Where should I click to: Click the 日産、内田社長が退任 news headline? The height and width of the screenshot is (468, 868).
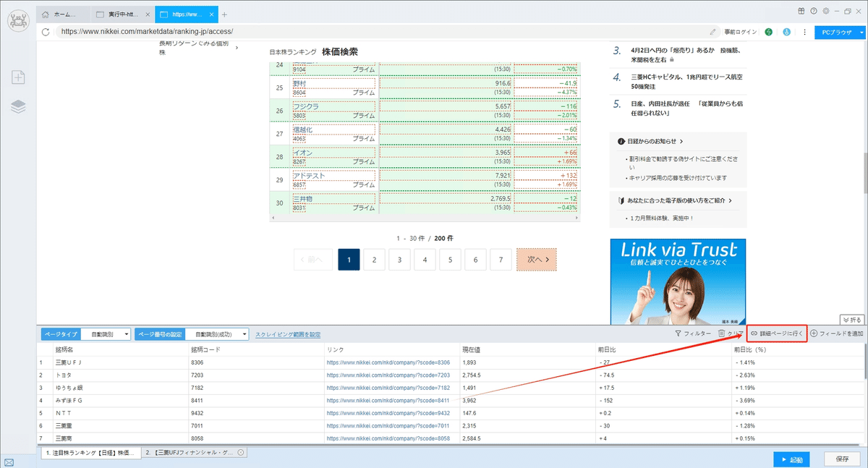click(687, 108)
